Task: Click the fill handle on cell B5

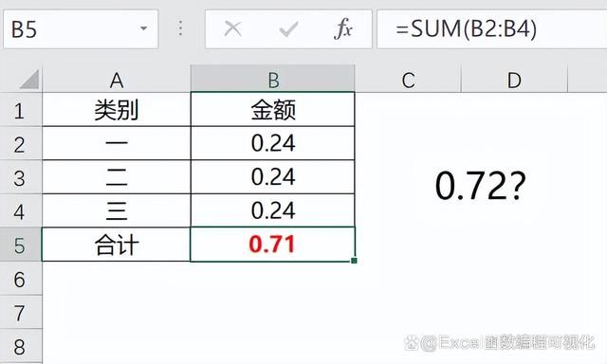Action: pyautogui.click(x=354, y=261)
